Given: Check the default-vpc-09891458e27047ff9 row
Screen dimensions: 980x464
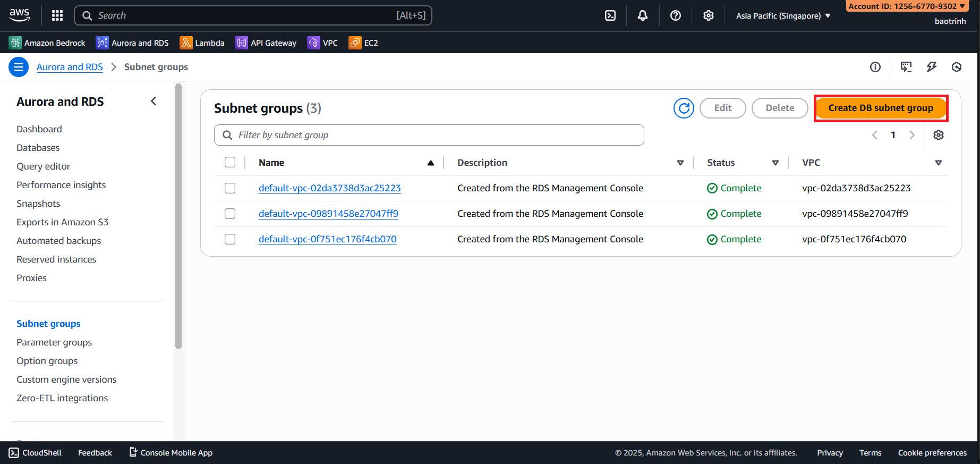Looking at the screenshot, I should tap(230, 214).
